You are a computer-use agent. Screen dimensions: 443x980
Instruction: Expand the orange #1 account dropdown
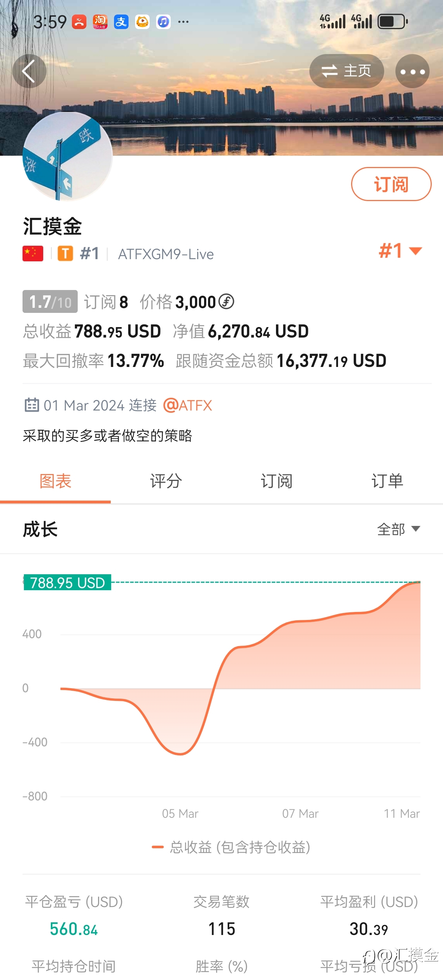(401, 251)
